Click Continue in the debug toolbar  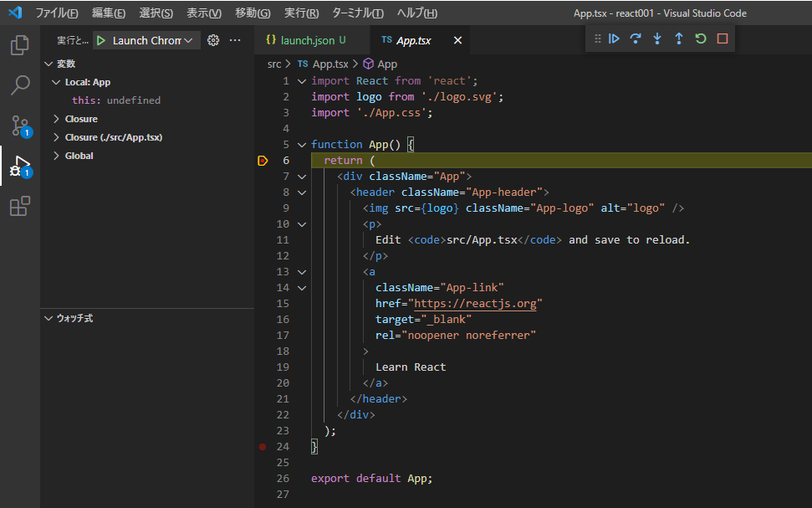615,38
